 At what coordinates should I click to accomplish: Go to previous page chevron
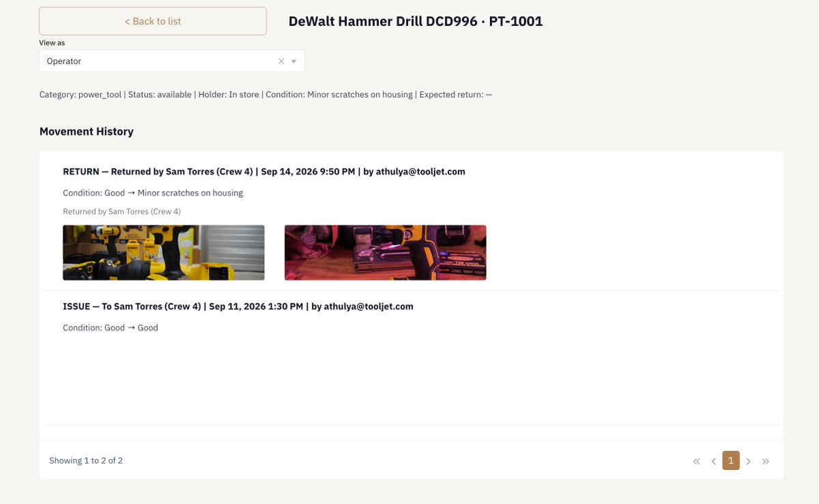click(x=714, y=461)
